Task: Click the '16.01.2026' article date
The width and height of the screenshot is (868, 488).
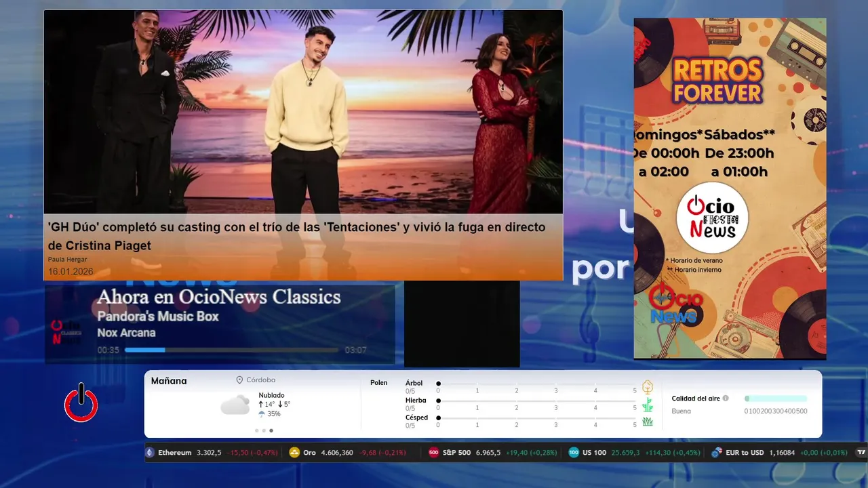Action: click(71, 272)
